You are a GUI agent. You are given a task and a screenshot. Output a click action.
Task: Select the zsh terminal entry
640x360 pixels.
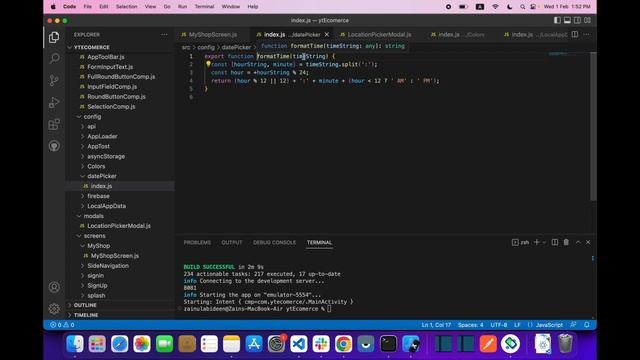520,242
